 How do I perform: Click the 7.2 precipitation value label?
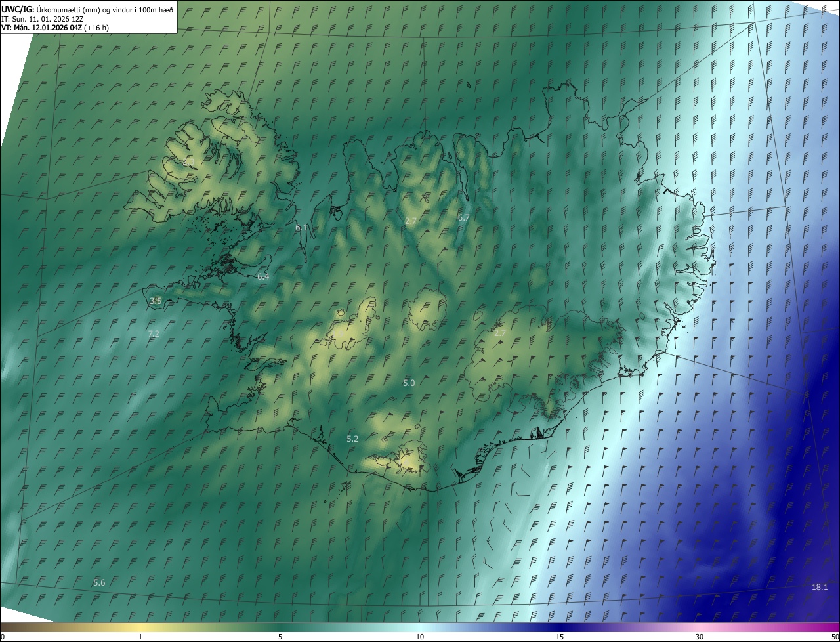coord(154,333)
